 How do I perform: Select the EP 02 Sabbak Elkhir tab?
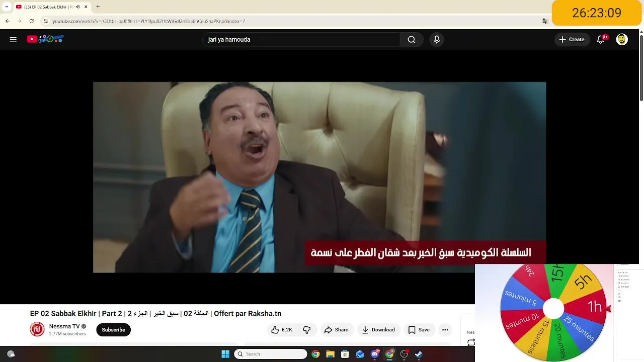[48, 7]
